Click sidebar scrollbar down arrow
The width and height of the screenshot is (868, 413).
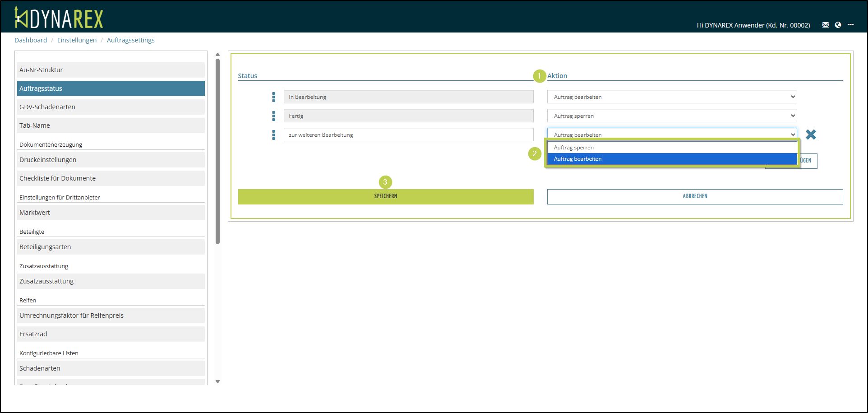pyautogui.click(x=217, y=381)
